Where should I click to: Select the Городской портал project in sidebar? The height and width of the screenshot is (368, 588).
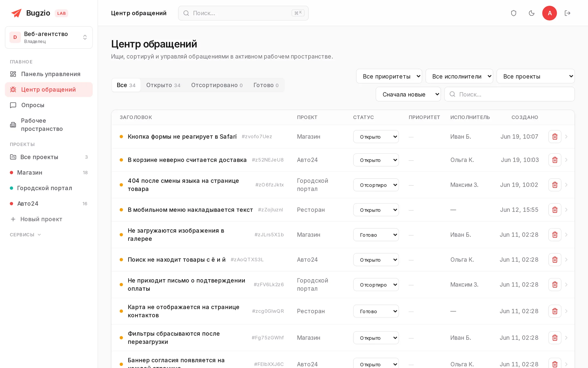coord(49,188)
